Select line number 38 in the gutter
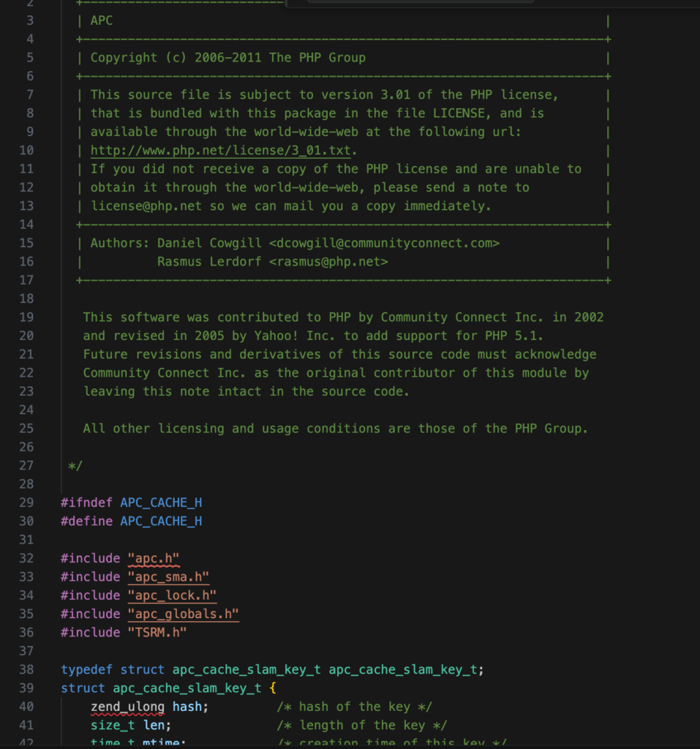Screen dimensions: 700x749 coord(26,669)
